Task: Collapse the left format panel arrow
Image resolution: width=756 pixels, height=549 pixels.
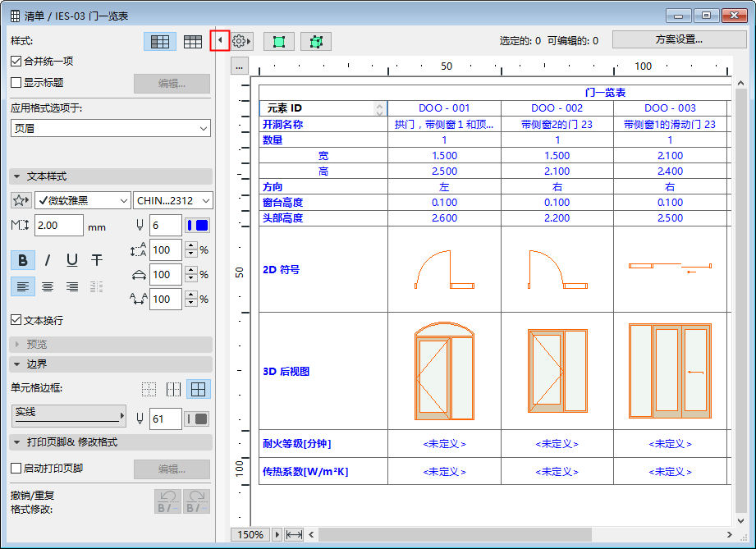Action: click(220, 40)
